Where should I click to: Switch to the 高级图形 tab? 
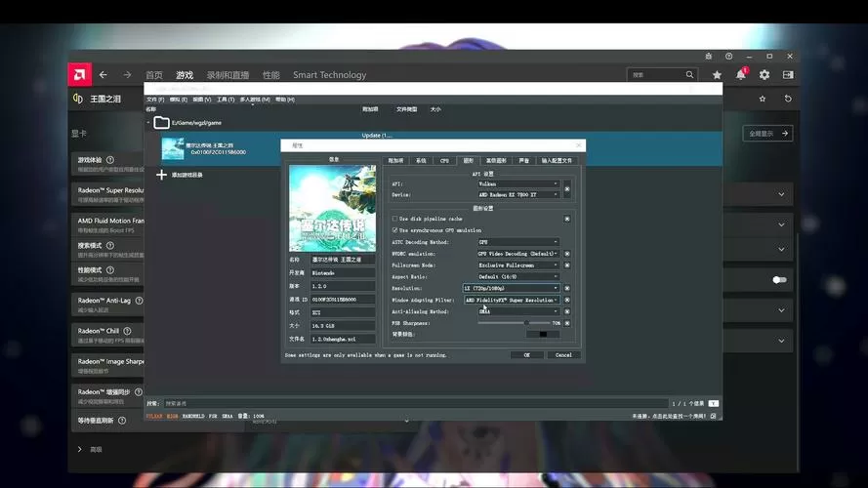496,160
